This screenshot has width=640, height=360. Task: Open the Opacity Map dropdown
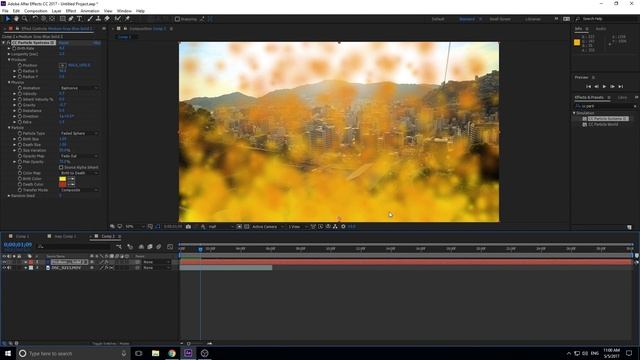point(79,156)
